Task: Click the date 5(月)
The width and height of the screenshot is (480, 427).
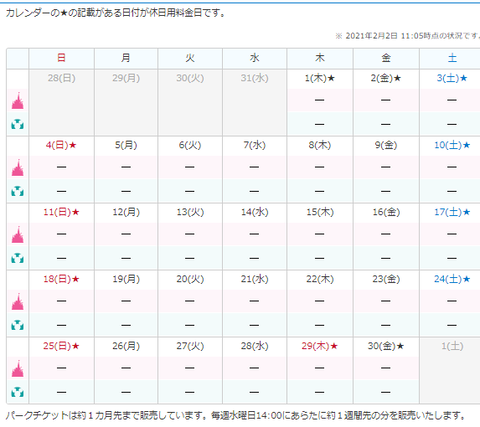Action: click(126, 145)
